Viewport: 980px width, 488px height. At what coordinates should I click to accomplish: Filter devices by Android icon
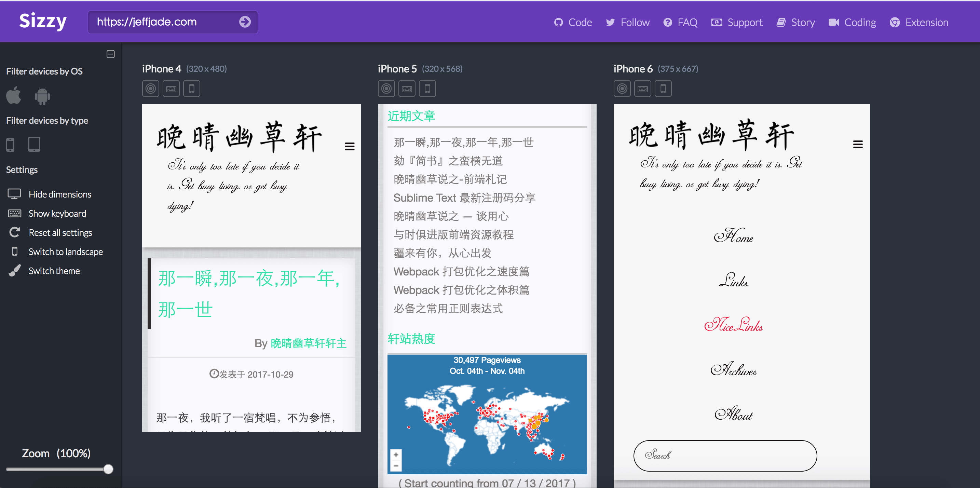click(42, 96)
